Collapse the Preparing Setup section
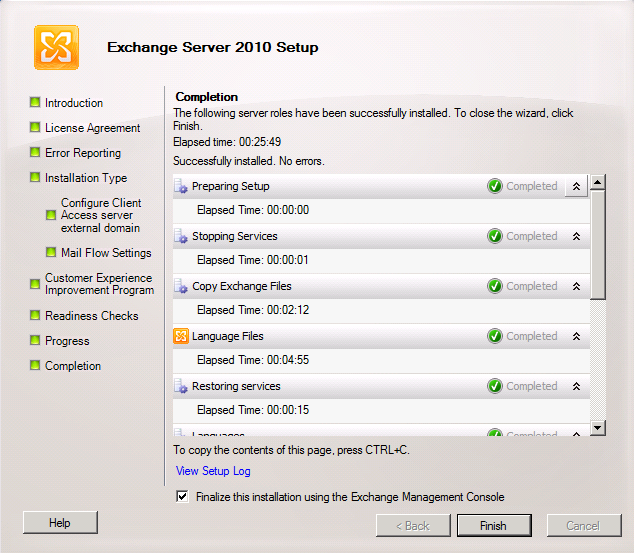634x553 pixels. point(576,186)
